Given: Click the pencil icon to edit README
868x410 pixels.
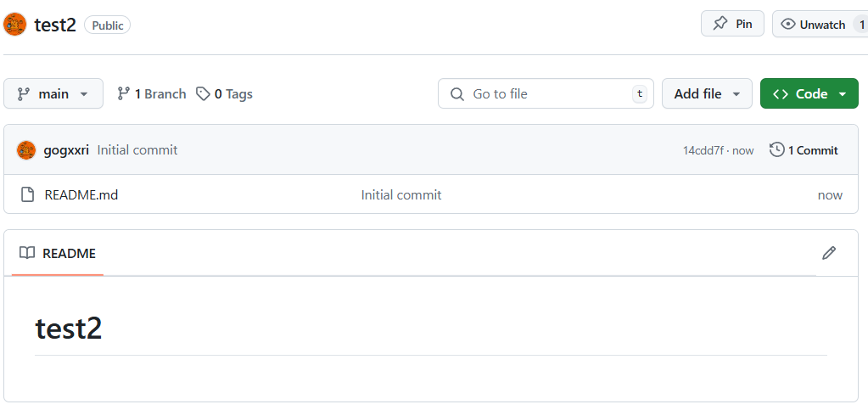Looking at the screenshot, I should point(829,253).
